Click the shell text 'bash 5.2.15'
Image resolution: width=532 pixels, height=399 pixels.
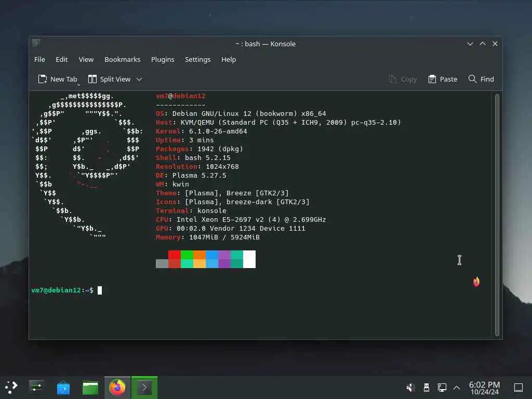208,158
